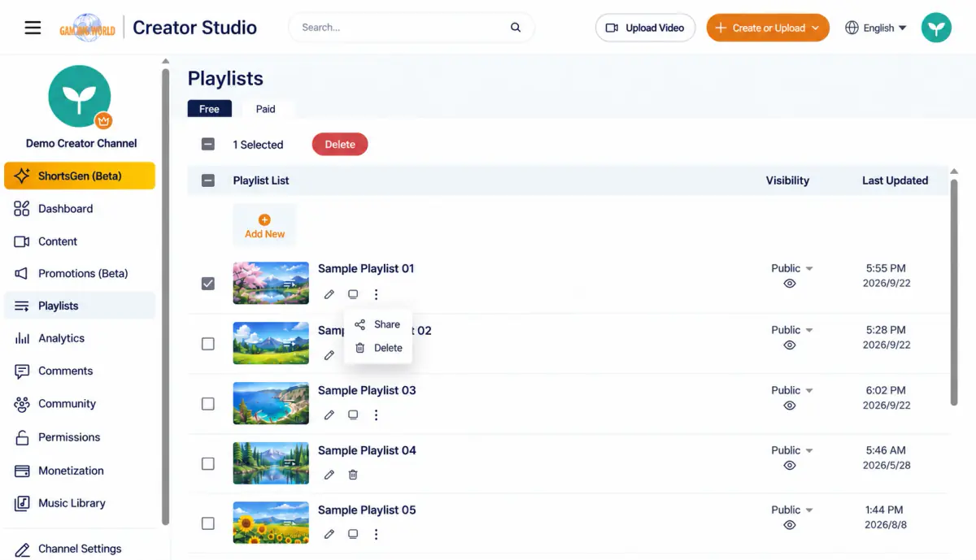The width and height of the screenshot is (976, 560).
Task: Click the red Delete button
Action: pos(340,145)
